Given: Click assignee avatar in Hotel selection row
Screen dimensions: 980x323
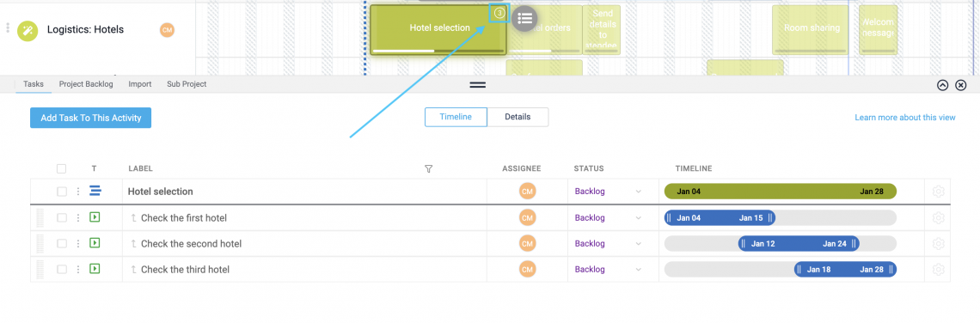Looking at the screenshot, I should (x=528, y=192).
